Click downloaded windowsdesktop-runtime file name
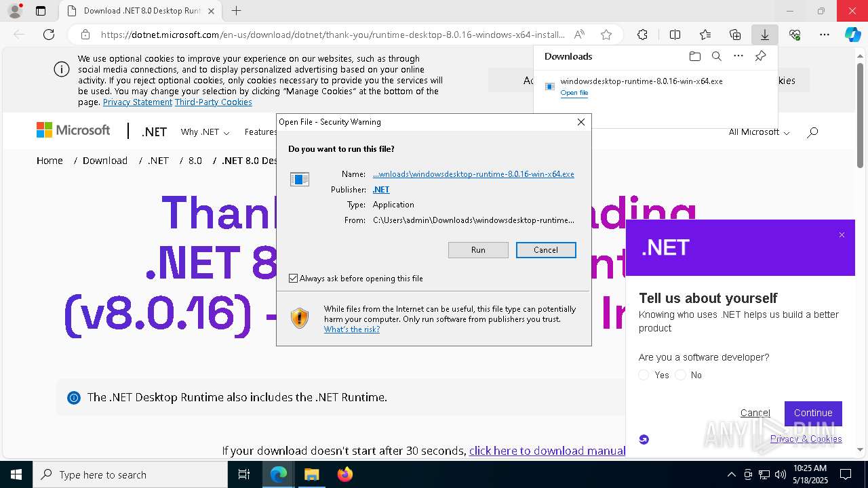 point(642,81)
